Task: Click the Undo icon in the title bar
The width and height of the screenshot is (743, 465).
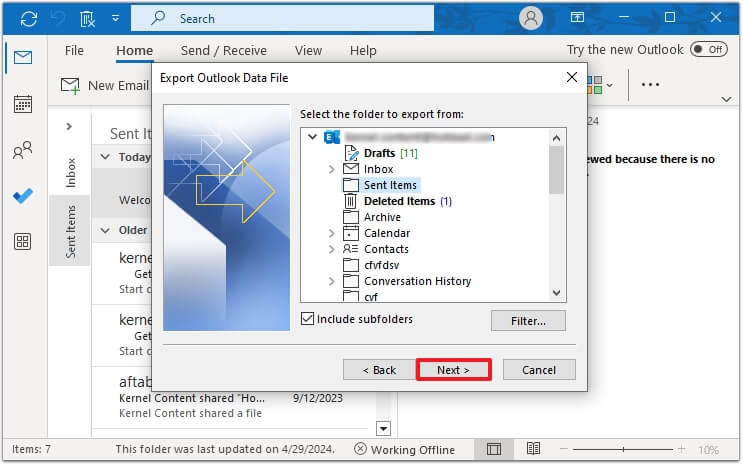Action: [x=58, y=18]
